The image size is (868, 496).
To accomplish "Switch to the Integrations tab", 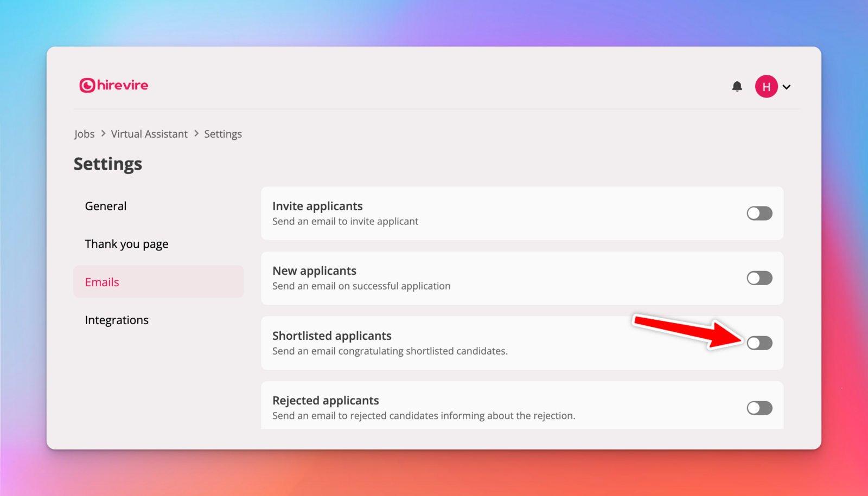I will click(117, 320).
